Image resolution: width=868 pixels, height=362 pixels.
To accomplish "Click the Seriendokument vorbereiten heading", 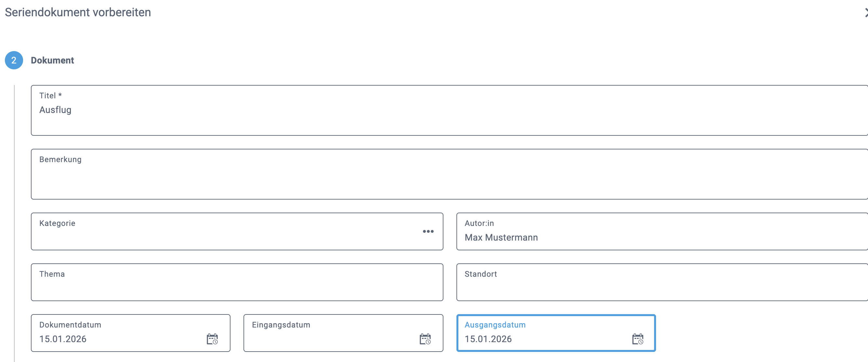I will [x=78, y=12].
